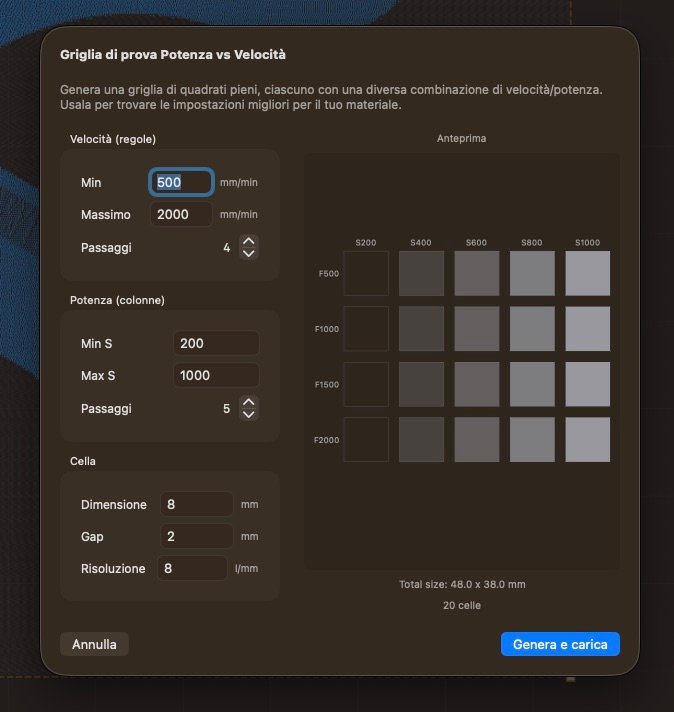Select the F1500 S400 preview cell
This screenshot has height=712, width=674.
click(421, 384)
